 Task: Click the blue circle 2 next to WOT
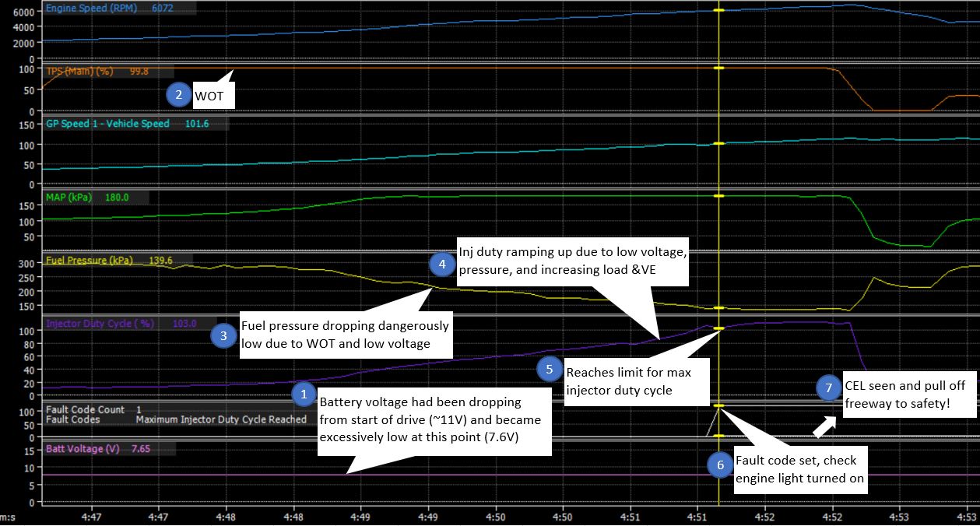tap(178, 95)
